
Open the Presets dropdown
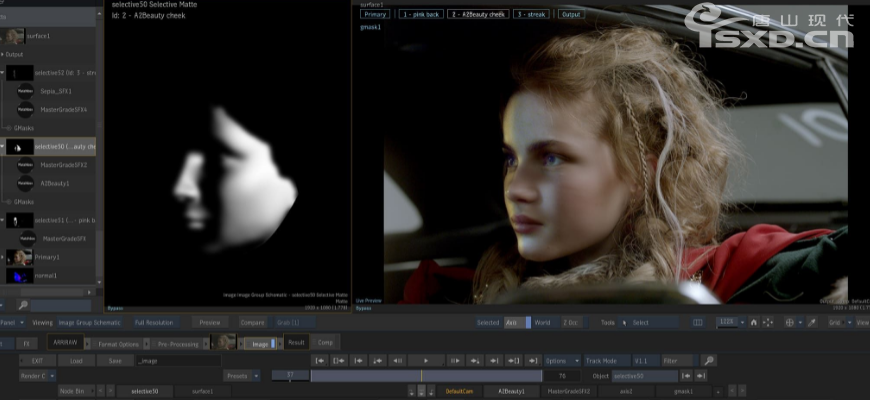[x=241, y=376]
